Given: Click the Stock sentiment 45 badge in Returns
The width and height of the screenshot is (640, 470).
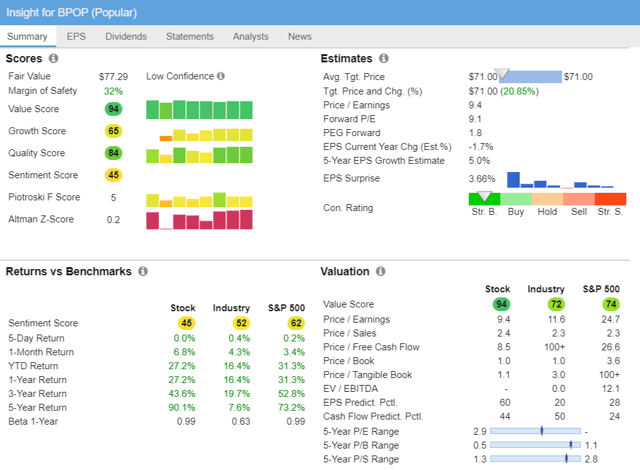Looking at the screenshot, I should click(187, 323).
